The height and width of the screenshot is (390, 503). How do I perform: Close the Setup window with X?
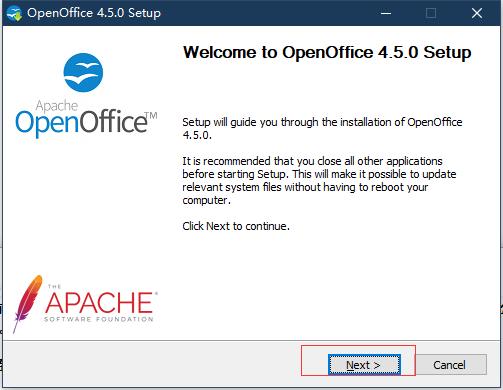point(477,13)
